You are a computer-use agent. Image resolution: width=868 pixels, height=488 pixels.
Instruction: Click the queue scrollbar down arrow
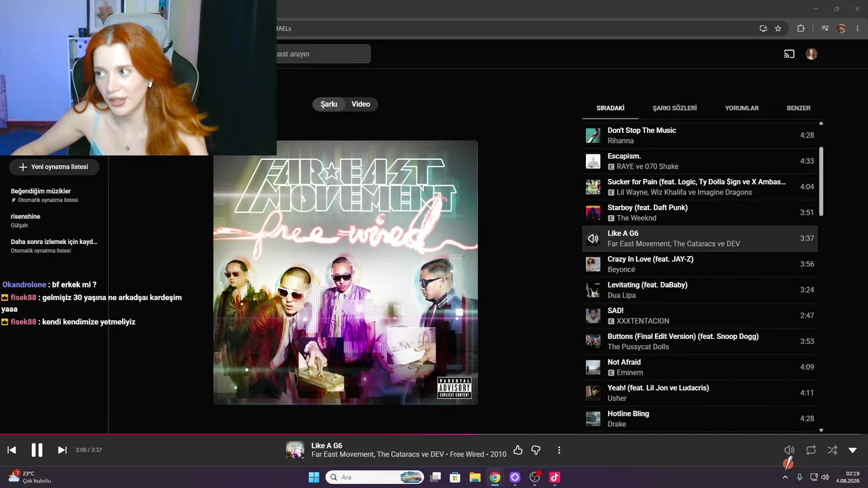pyautogui.click(x=821, y=430)
